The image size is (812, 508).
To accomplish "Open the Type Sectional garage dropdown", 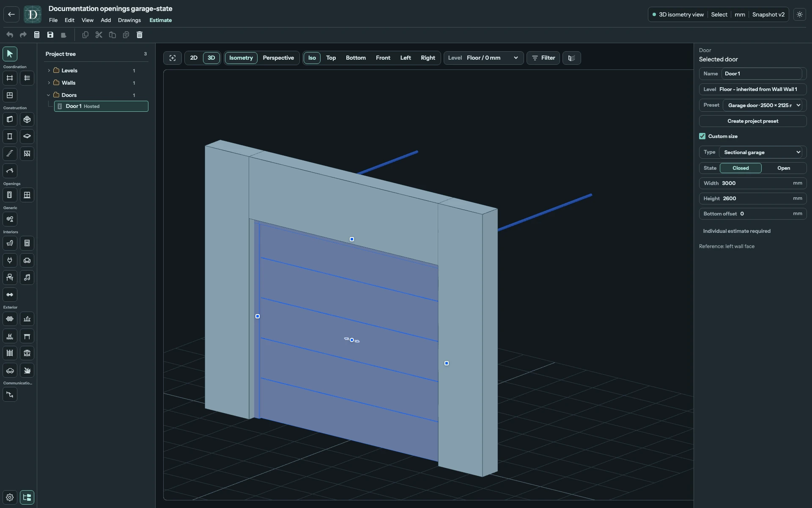I will 761,152.
